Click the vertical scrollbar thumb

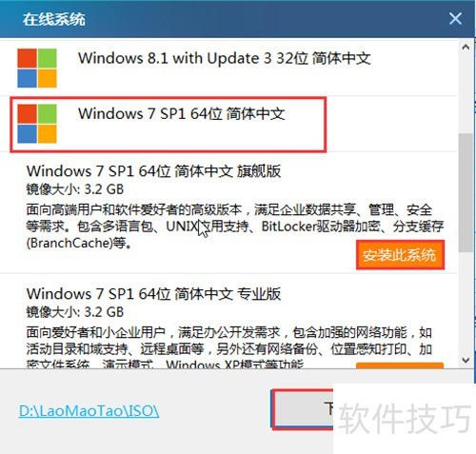[x=466, y=193]
